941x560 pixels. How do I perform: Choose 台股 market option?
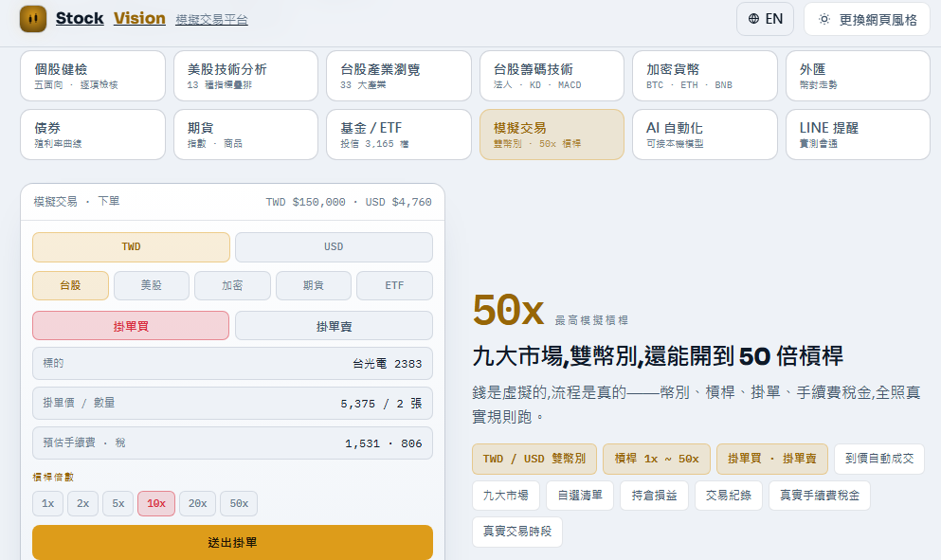70,286
